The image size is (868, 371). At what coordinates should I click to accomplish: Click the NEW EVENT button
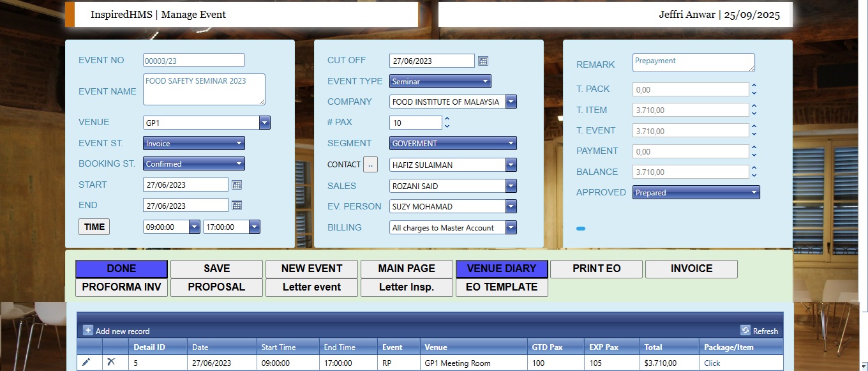click(311, 269)
